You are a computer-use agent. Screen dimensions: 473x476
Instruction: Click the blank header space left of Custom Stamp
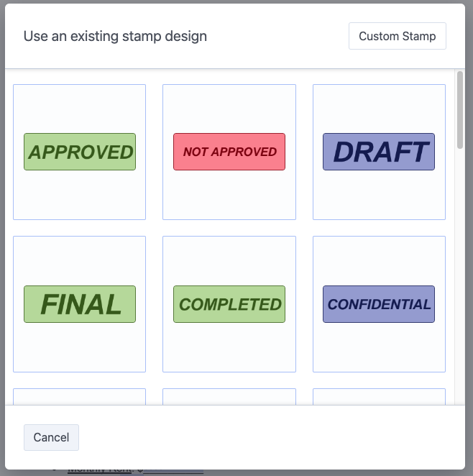tap(280, 36)
